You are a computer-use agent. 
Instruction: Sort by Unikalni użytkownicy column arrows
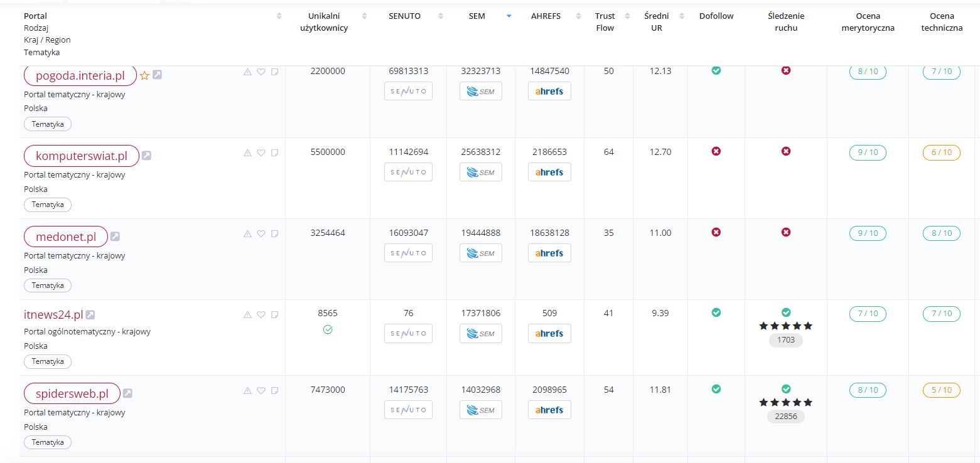[365, 16]
